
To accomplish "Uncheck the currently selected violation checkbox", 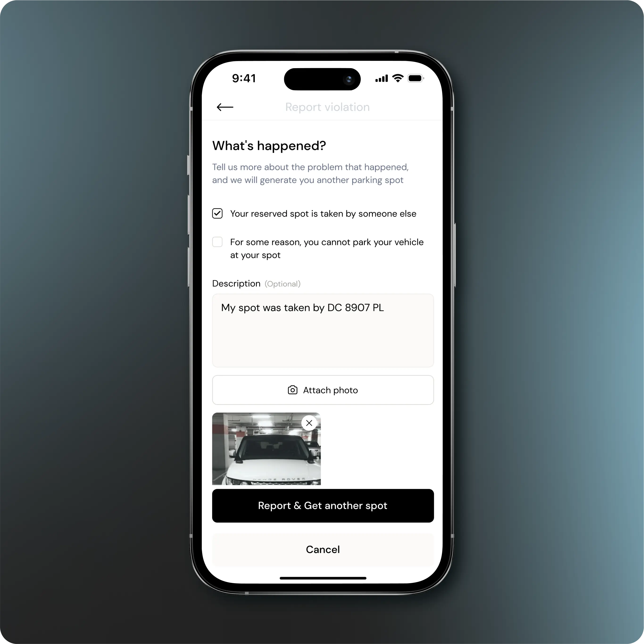I will tap(218, 213).
